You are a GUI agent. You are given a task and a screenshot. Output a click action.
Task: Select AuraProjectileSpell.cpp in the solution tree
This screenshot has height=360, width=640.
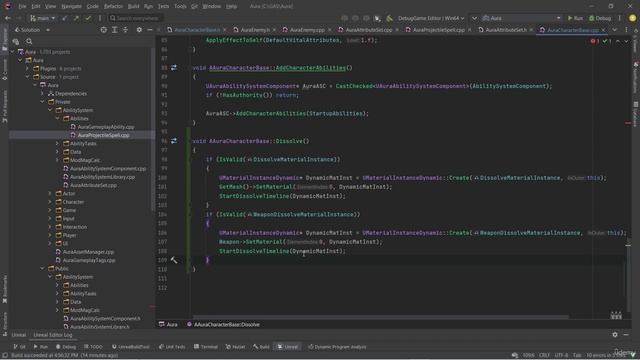[103, 135]
